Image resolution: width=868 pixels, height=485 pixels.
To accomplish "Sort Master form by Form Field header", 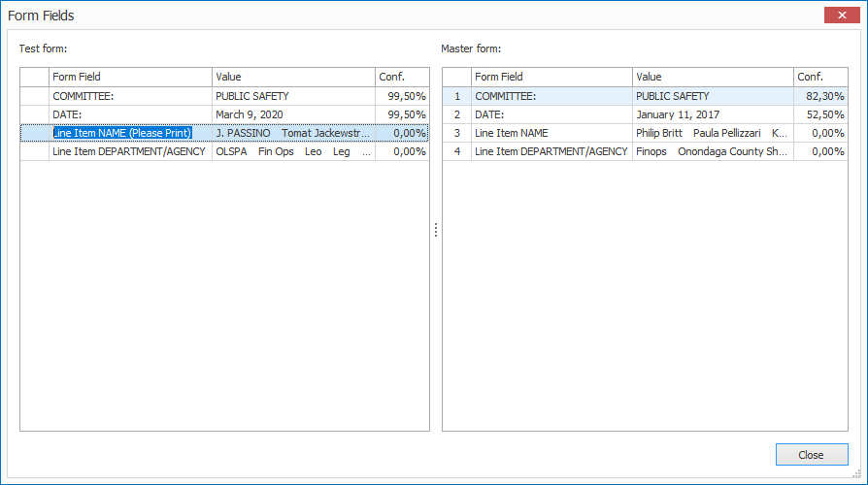I will (551, 77).
